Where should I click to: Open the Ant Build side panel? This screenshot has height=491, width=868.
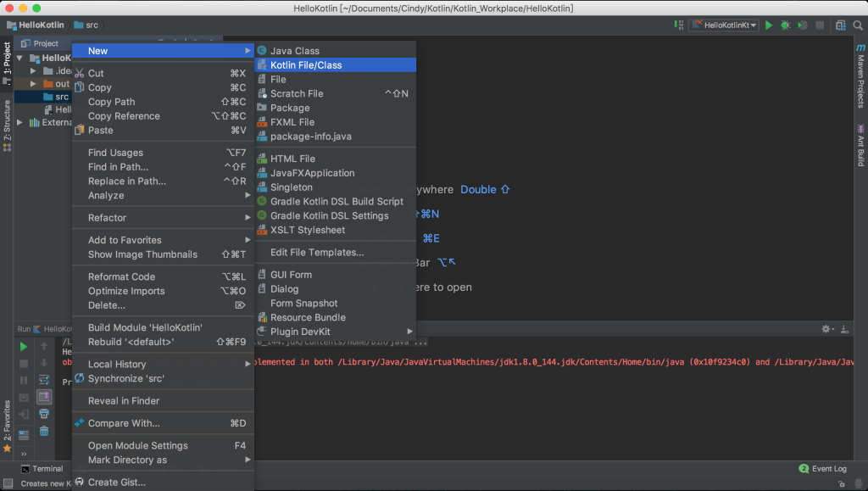pos(861,145)
